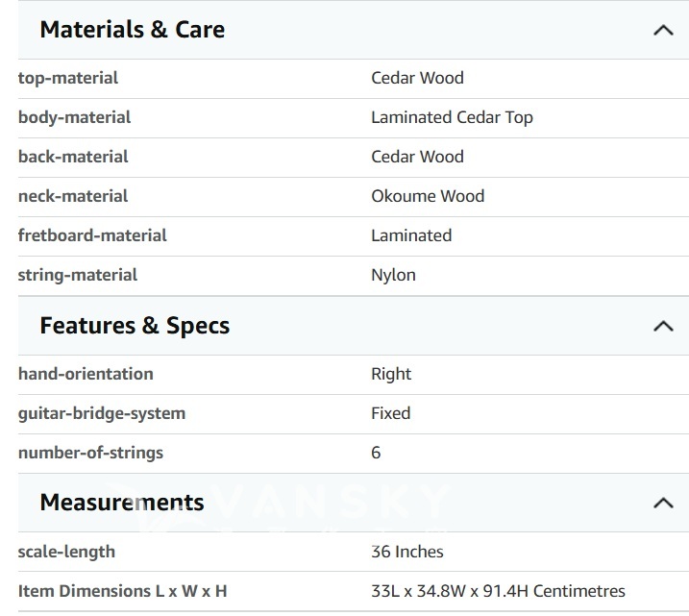The image size is (689, 616).
Task: Click the Laminated Cedar Top value
Action: click(452, 117)
